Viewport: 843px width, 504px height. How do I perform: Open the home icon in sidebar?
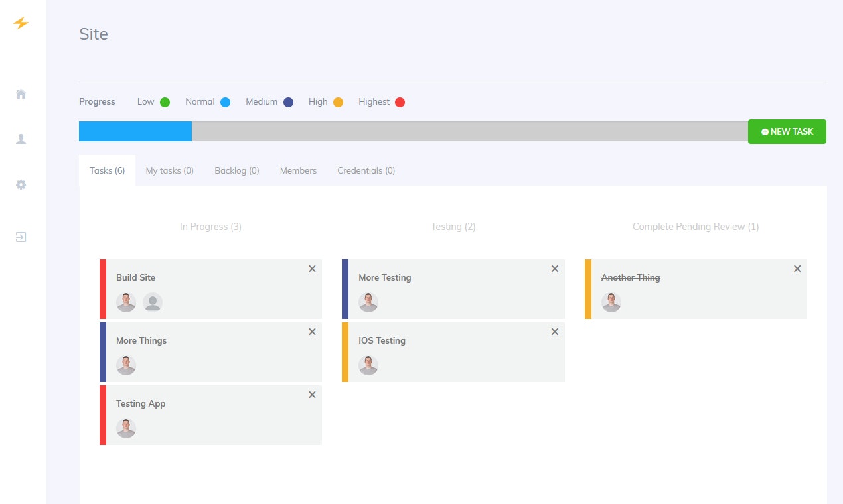(21, 94)
